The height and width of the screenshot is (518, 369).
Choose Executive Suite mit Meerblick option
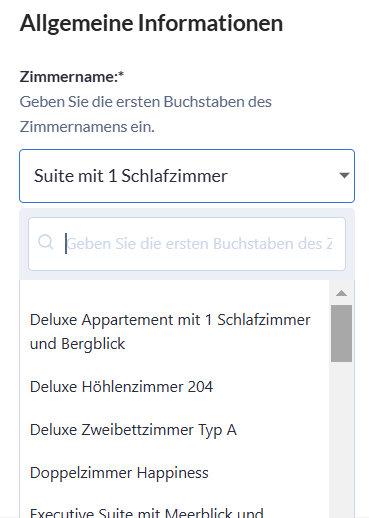point(174,510)
